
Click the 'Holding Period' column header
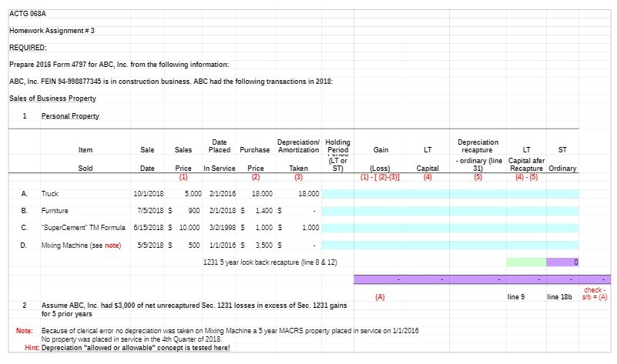pyautogui.click(x=337, y=146)
